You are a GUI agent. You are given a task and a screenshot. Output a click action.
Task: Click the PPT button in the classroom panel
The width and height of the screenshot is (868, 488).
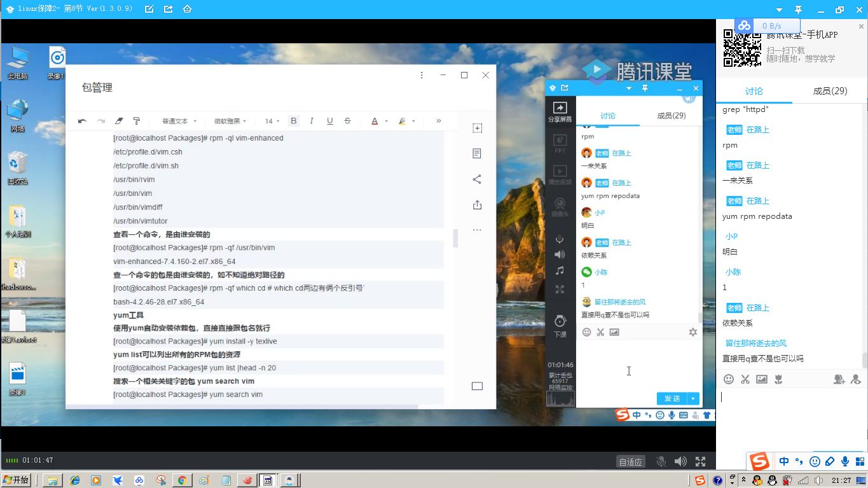click(560, 144)
